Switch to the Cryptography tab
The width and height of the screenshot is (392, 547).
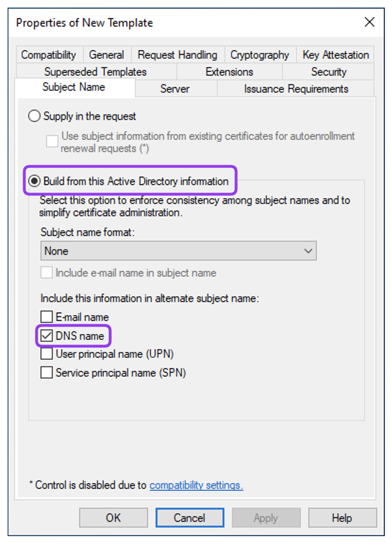[x=260, y=55]
